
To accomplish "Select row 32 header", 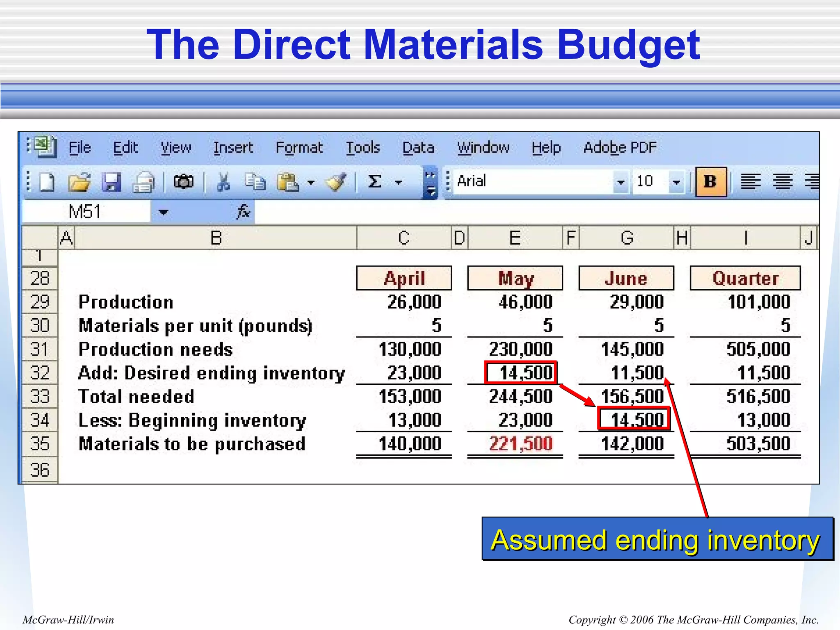I will point(40,373).
